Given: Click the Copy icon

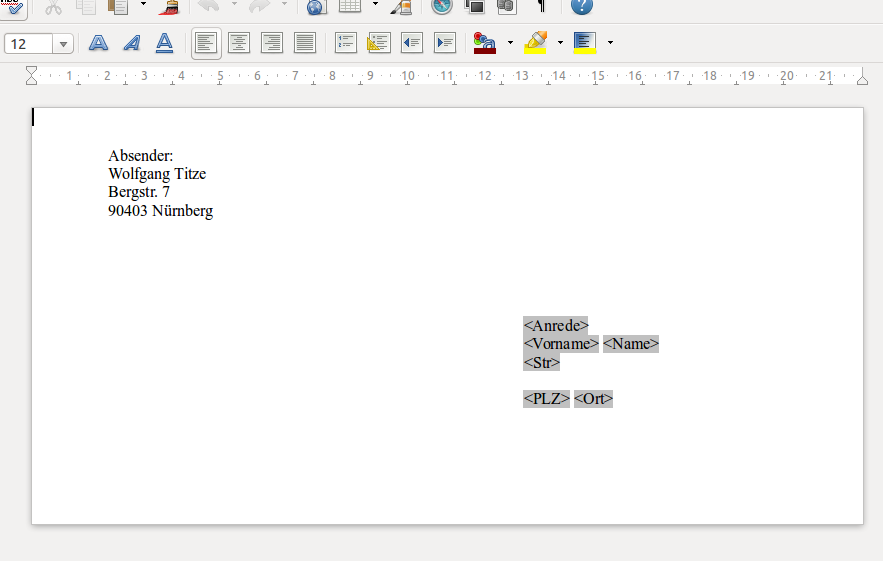Looking at the screenshot, I should point(86,7).
